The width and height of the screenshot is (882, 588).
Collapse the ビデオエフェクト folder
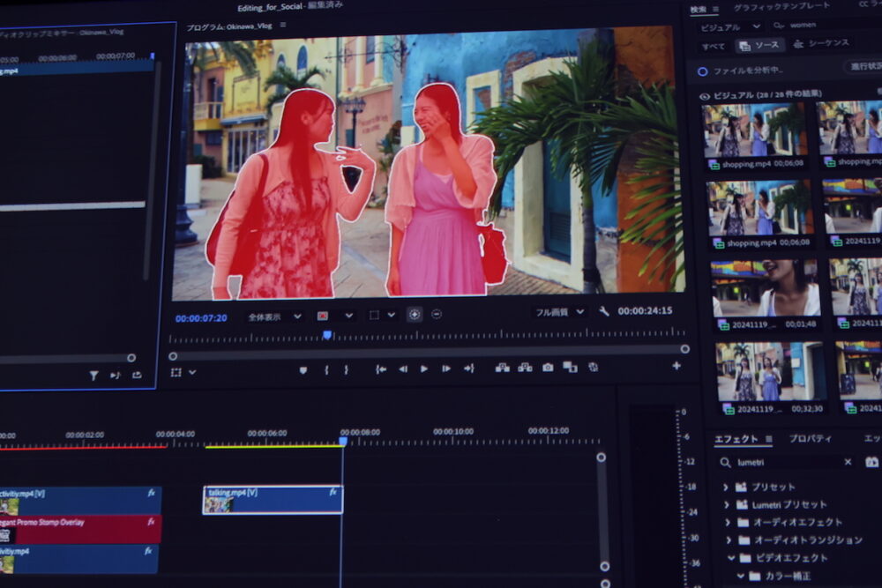730,558
